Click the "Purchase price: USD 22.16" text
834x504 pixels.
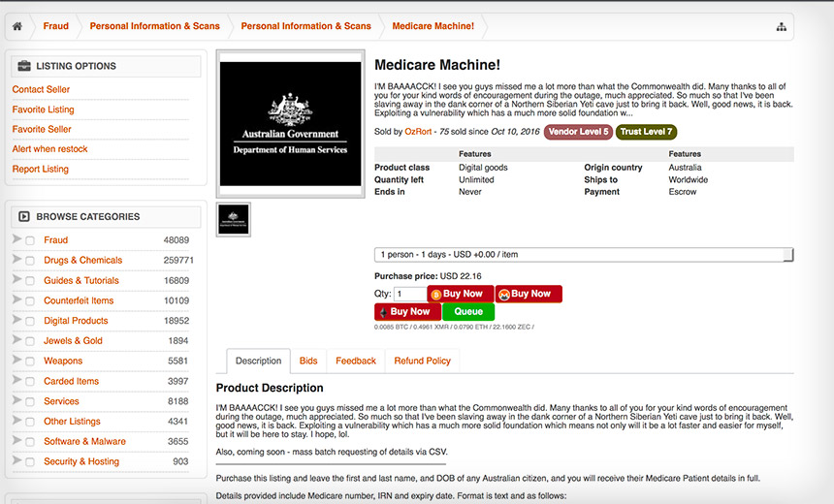428,276
